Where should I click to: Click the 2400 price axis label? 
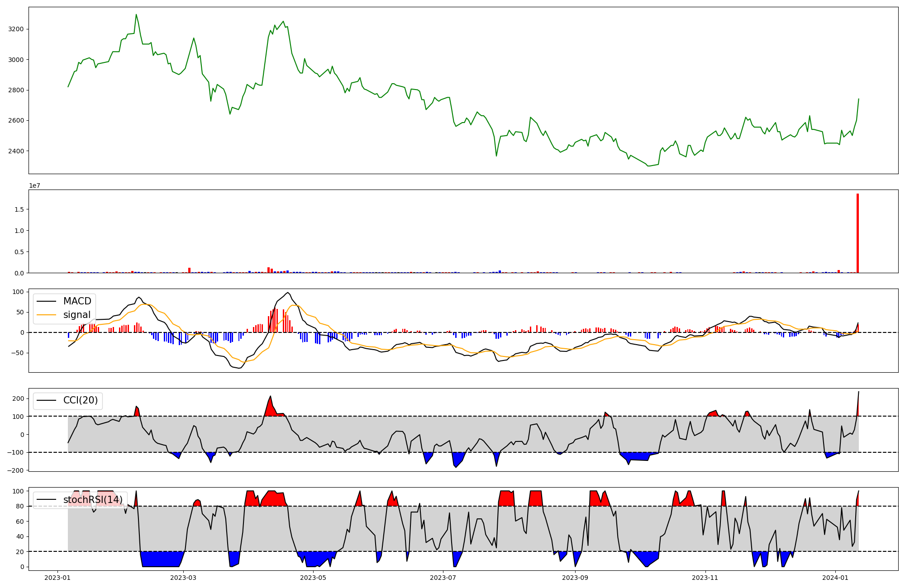tap(17, 151)
